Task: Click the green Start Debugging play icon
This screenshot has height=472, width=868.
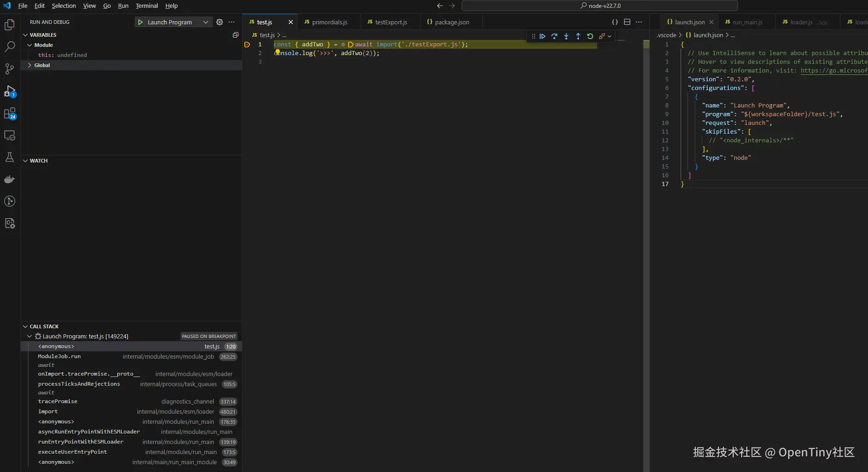Action: click(141, 22)
